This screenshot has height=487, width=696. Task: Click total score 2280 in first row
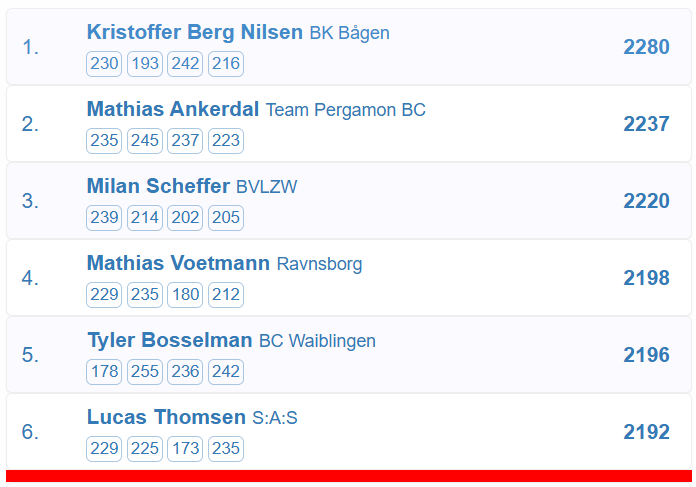coord(646,47)
